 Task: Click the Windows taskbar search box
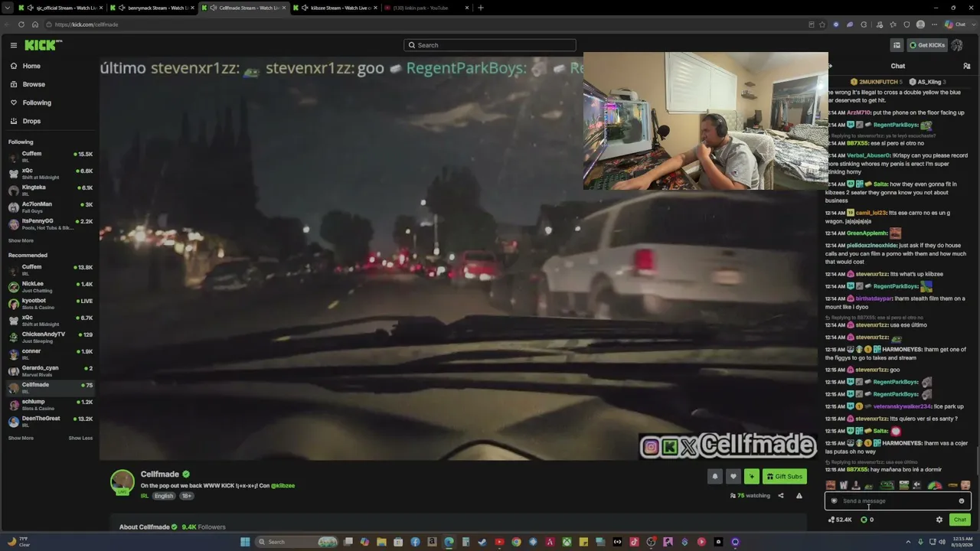click(x=297, y=542)
